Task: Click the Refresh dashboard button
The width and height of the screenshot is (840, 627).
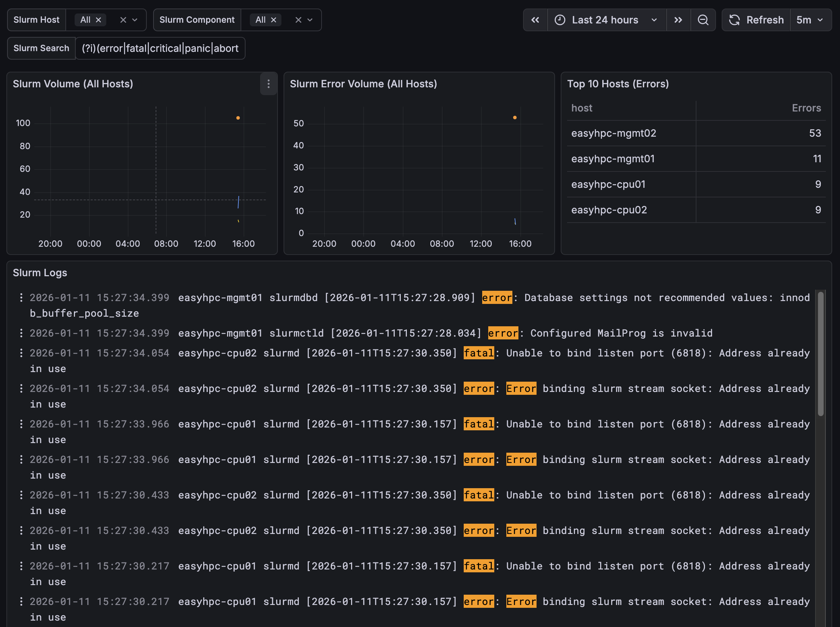Action: click(756, 20)
